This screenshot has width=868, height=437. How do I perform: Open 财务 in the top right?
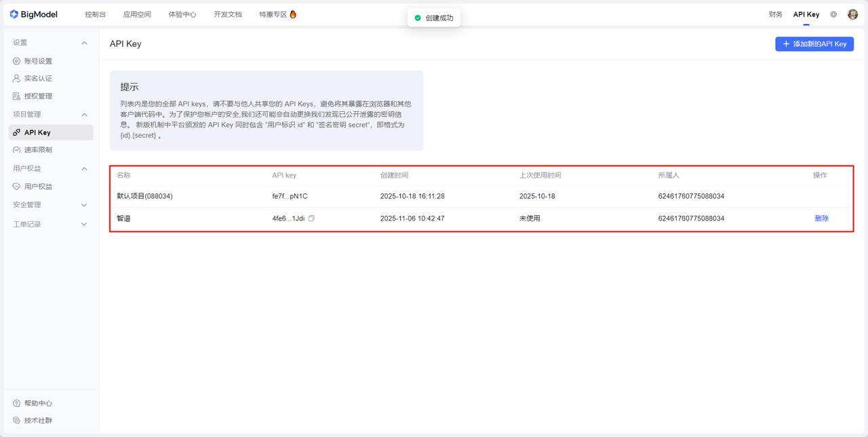point(775,14)
